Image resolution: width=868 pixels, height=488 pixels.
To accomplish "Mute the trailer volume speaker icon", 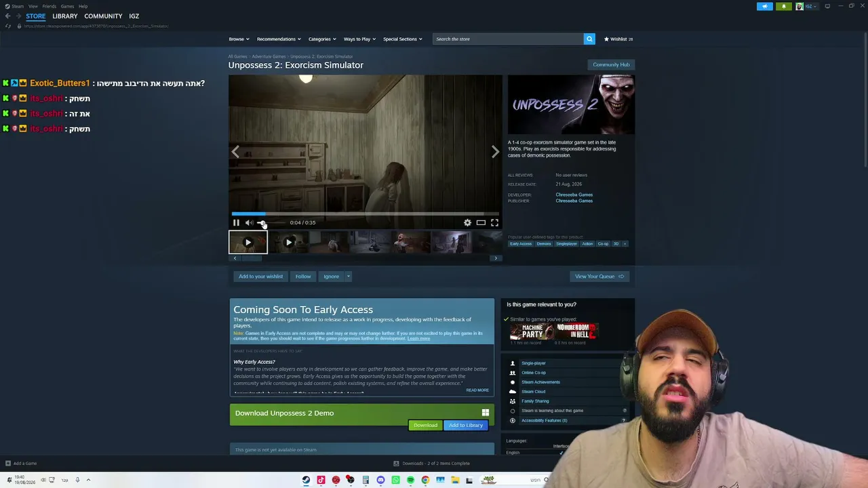I will (249, 222).
